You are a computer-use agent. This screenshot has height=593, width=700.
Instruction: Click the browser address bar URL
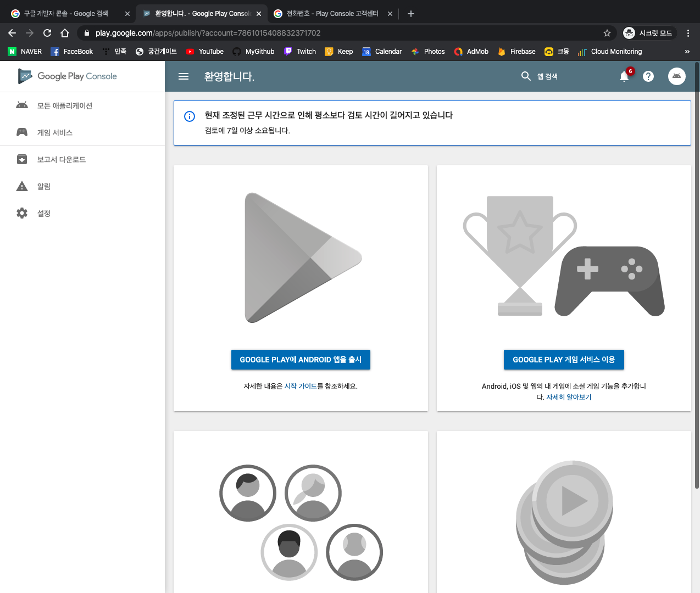pos(208,33)
